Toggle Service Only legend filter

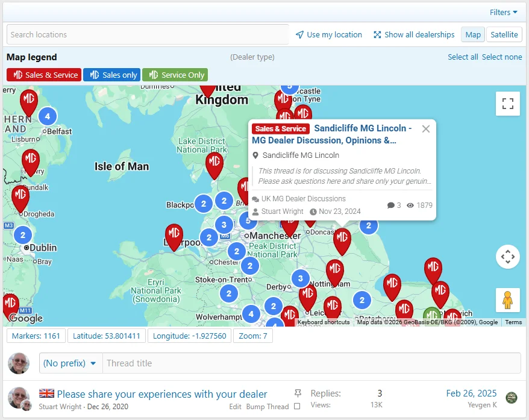[175, 75]
